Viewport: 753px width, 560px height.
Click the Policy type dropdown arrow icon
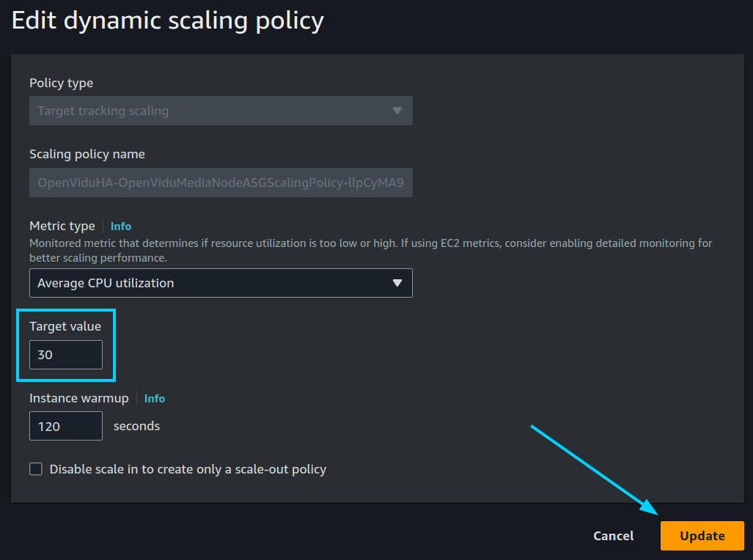tap(397, 111)
